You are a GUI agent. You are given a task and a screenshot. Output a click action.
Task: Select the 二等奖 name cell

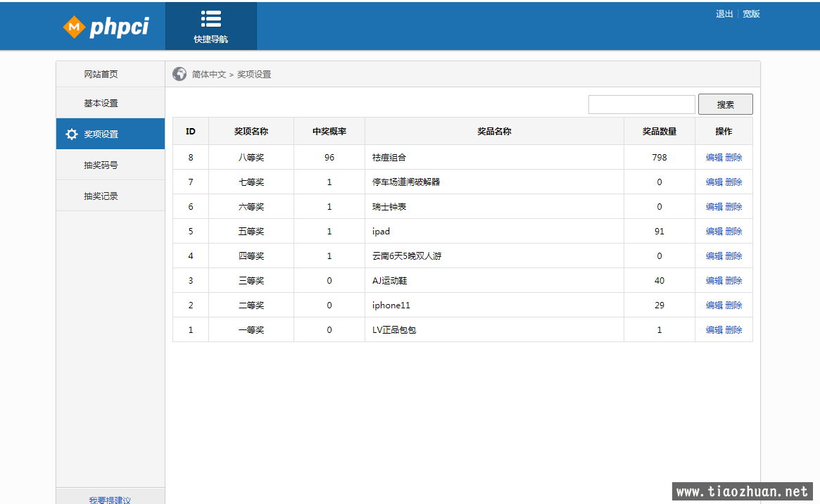coord(251,305)
